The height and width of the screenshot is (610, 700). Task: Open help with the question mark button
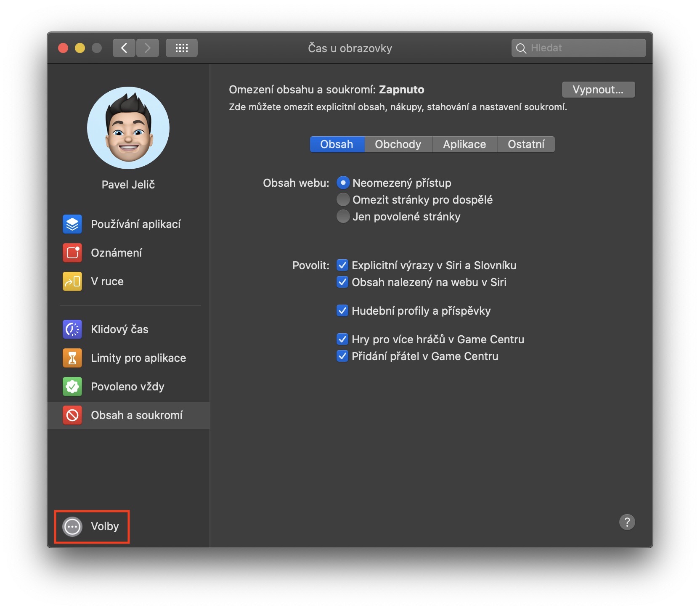coord(627,522)
